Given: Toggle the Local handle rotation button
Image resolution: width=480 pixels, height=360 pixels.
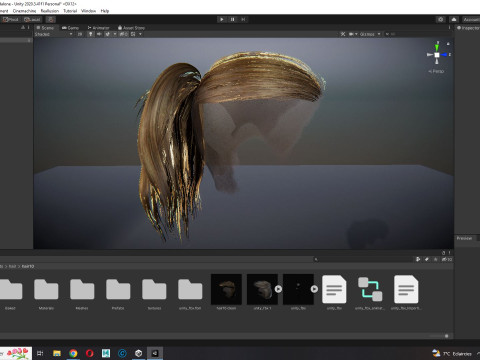Looking at the screenshot, I should click(x=32, y=19).
